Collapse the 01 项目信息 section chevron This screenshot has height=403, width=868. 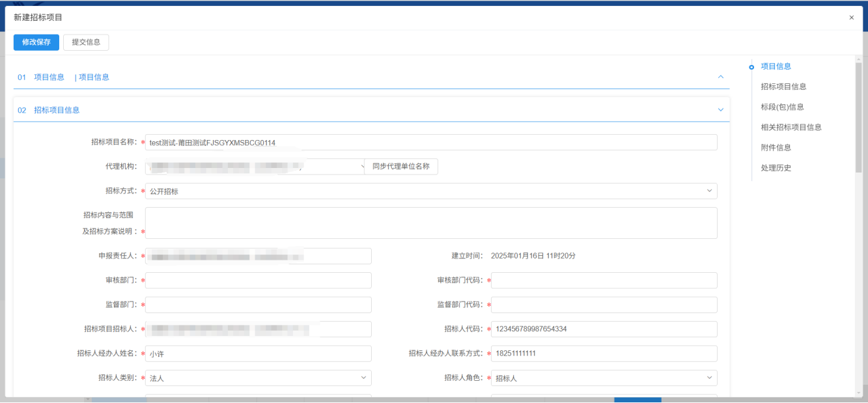[720, 77]
